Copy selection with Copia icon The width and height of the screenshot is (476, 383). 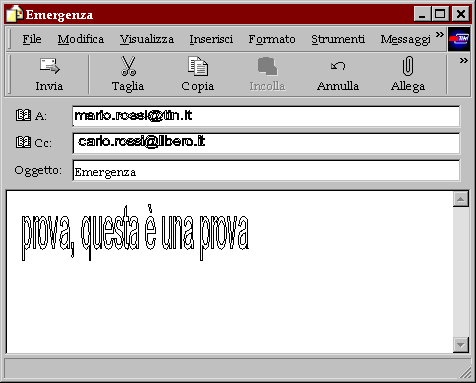(x=198, y=75)
